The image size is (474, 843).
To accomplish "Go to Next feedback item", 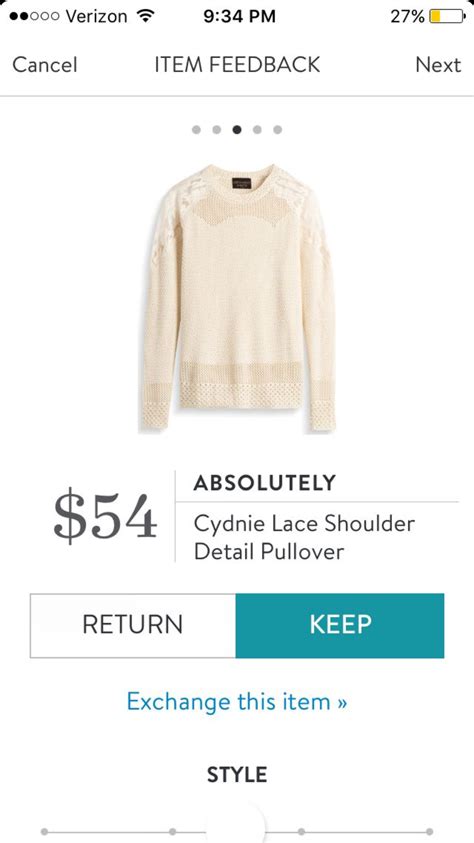I will 438,65.
